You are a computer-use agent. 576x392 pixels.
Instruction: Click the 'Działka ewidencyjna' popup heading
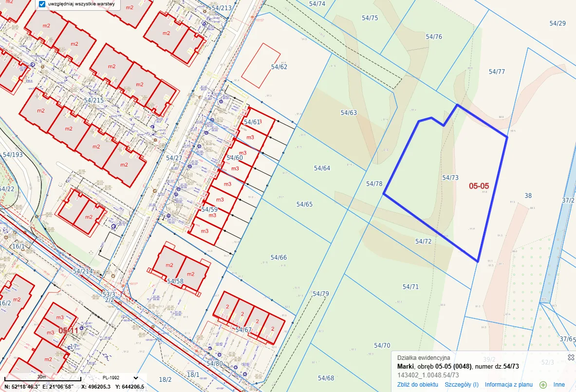pos(424,358)
